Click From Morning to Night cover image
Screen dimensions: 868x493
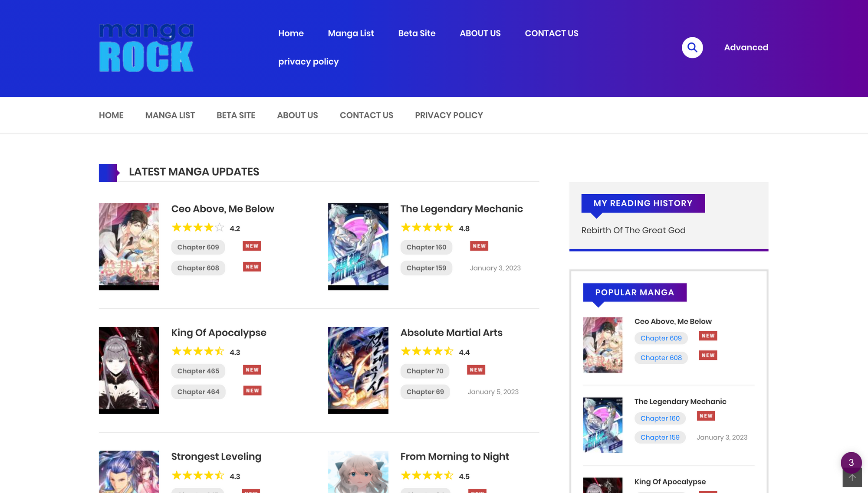click(x=358, y=472)
